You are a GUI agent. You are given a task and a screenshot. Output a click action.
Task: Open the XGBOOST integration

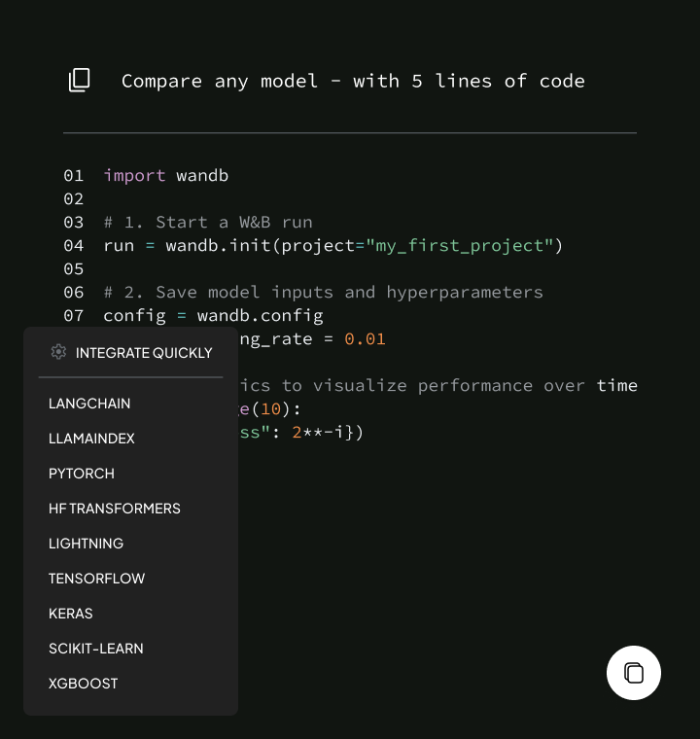tap(83, 684)
